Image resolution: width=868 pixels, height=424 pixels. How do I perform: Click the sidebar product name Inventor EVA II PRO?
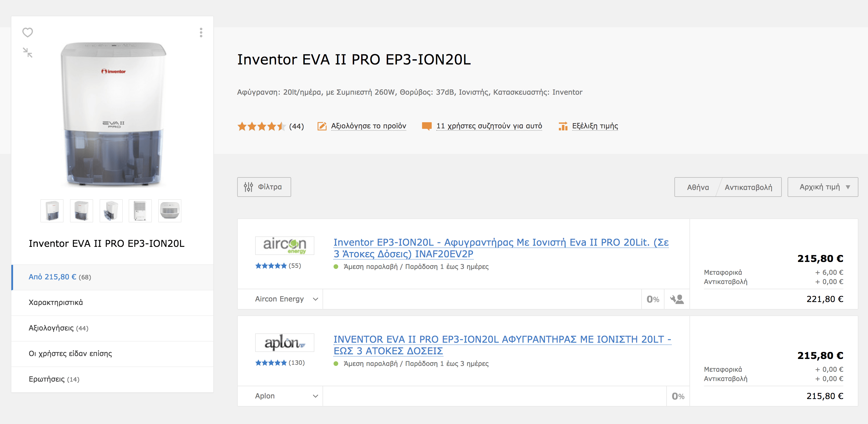[107, 244]
